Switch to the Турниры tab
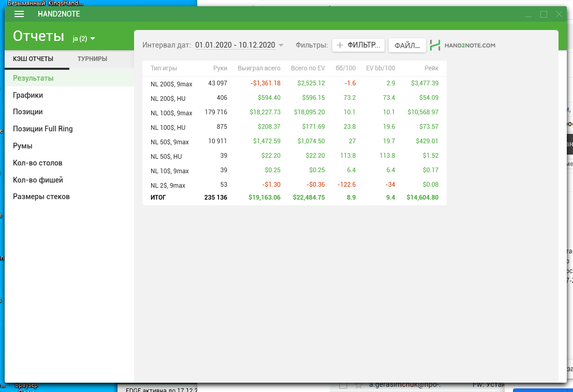 tap(92, 59)
